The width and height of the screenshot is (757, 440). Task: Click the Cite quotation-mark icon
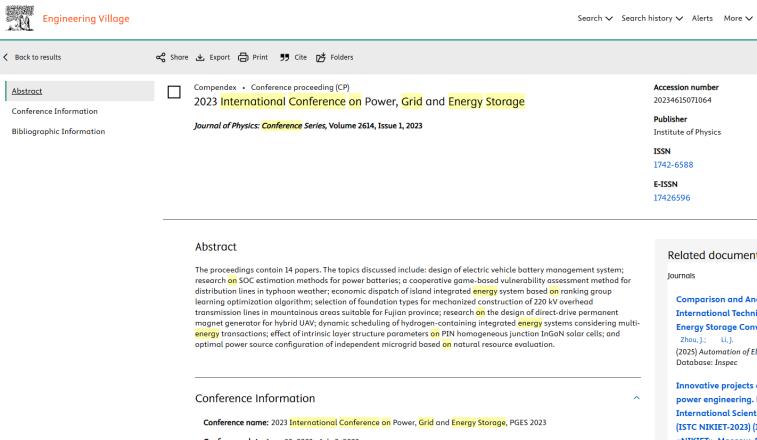tap(285, 57)
